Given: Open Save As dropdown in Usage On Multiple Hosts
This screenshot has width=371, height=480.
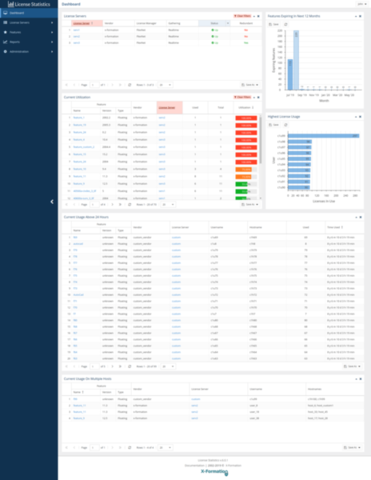Looking at the screenshot, I should pyautogui.click(x=352, y=448).
